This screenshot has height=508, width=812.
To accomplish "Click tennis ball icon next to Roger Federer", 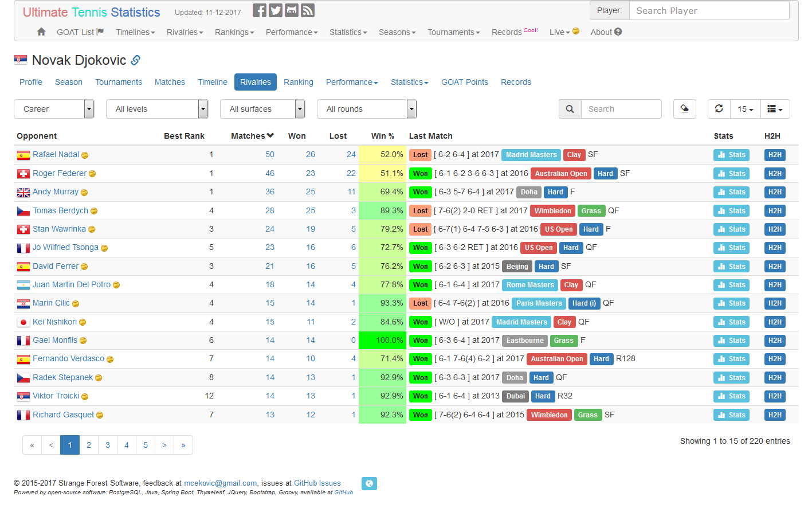I will (92, 174).
